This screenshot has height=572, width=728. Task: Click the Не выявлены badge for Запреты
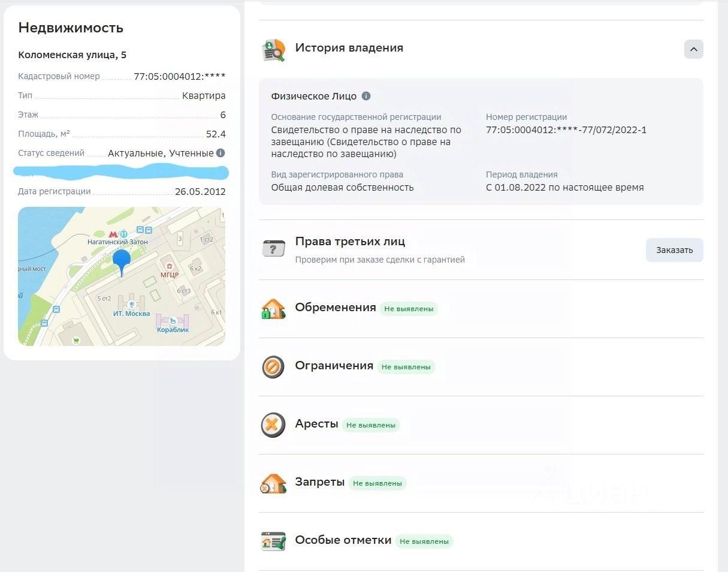coord(377,483)
